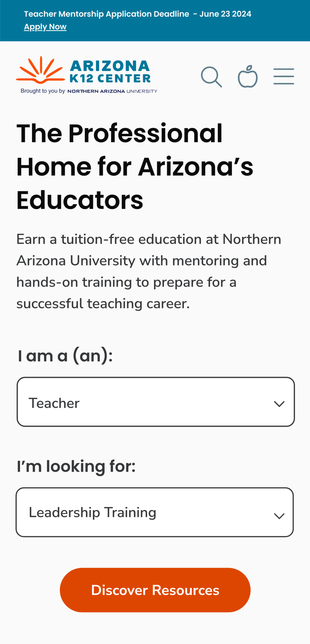Open the Teacher role dropdown
The height and width of the screenshot is (644, 310).
coord(156,402)
